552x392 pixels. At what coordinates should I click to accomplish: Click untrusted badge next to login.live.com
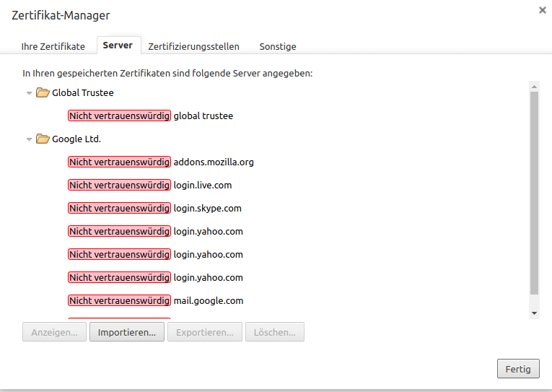point(119,186)
